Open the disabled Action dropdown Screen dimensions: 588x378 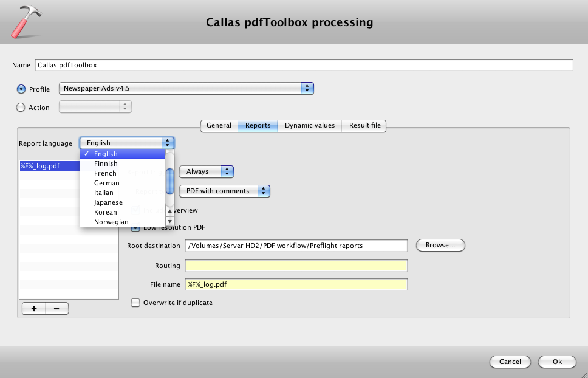[x=95, y=107]
